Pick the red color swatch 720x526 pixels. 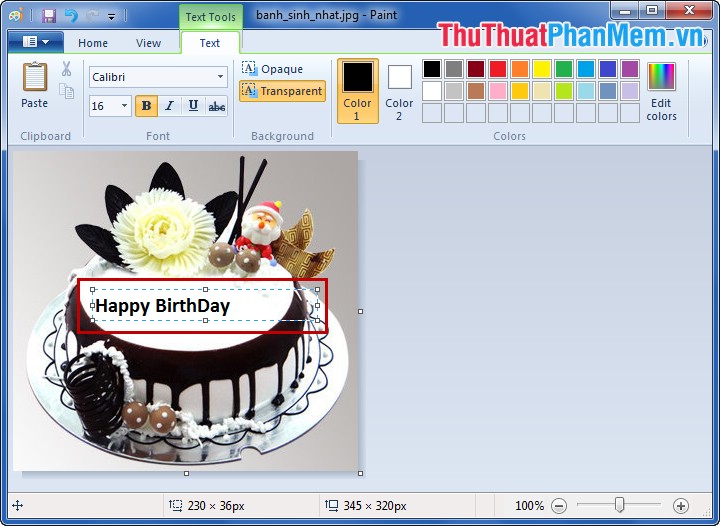(x=498, y=69)
